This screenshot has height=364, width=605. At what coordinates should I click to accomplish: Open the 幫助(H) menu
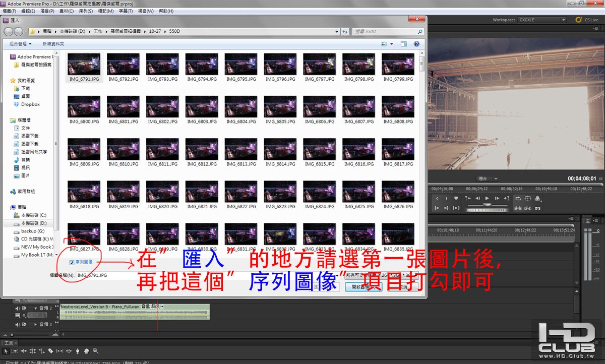(166, 11)
